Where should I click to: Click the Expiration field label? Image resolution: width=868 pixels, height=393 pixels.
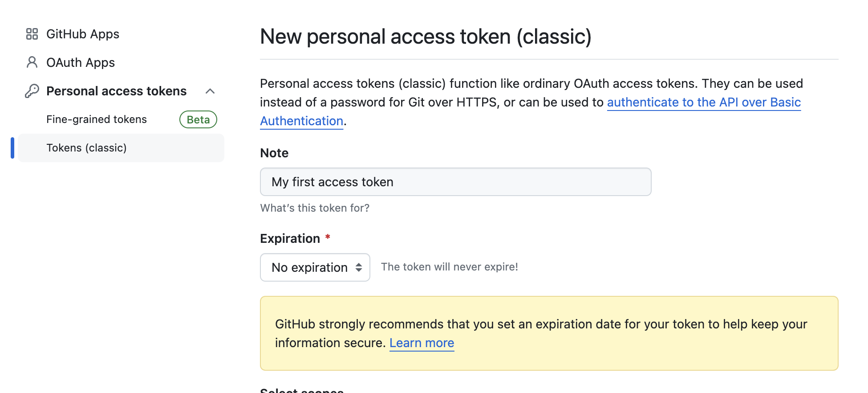[x=290, y=239]
